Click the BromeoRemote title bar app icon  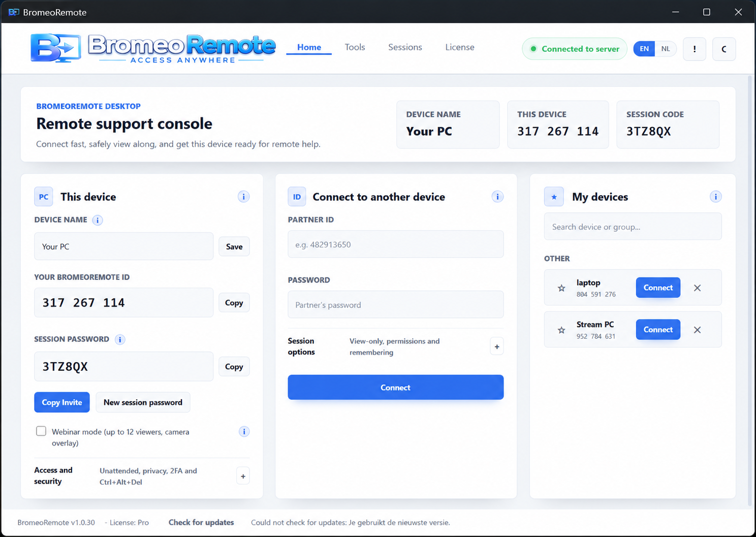click(x=14, y=12)
